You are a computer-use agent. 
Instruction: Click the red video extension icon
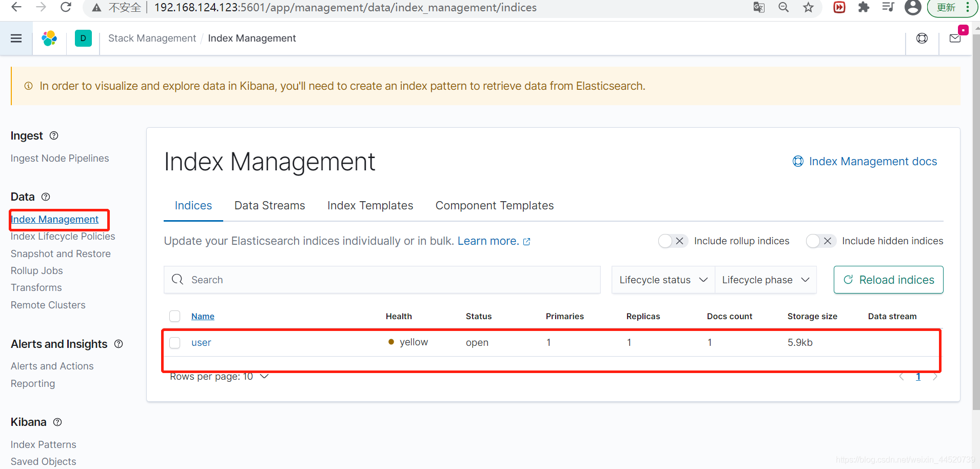click(x=839, y=7)
